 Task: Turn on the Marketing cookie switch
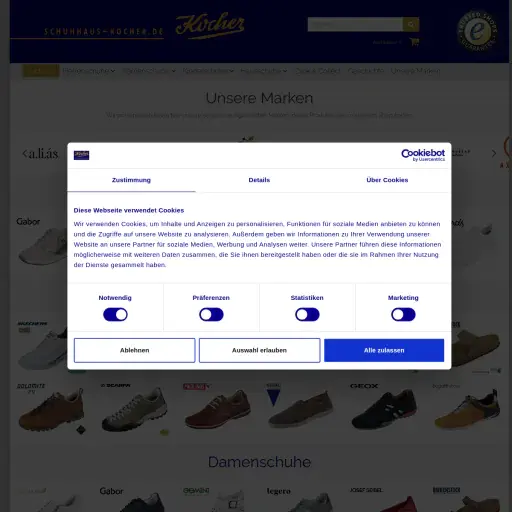pos(403,314)
